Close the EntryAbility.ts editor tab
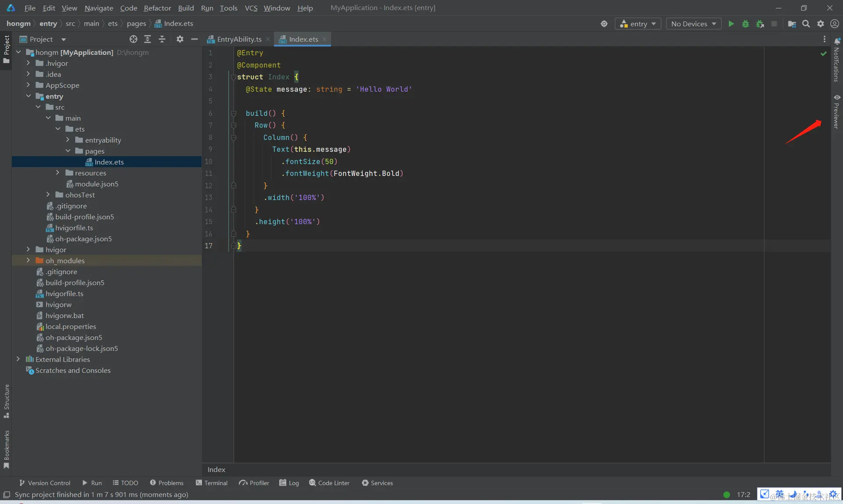Screen dimensions: 843x504 pos(268,39)
